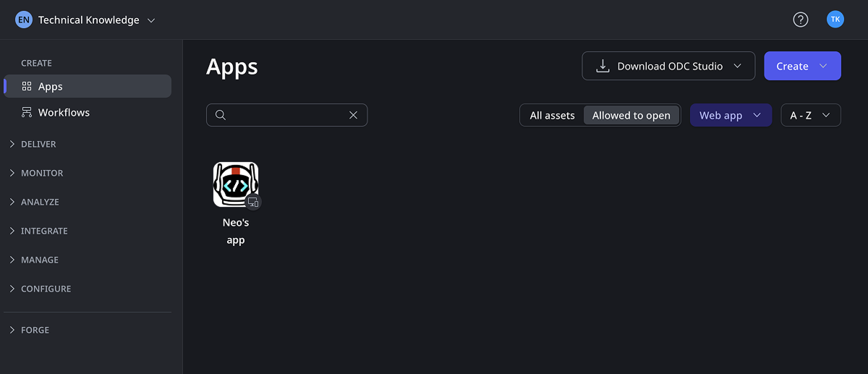The height and width of the screenshot is (374, 868).
Task: Select the Allowed to open filter
Action: tap(631, 115)
